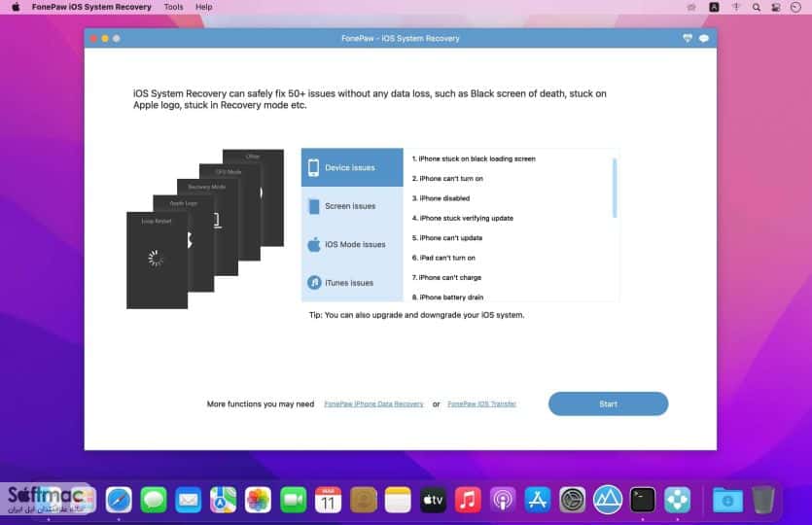
Task: Launch FaceTime from the dock
Action: click(x=293, y=500)
